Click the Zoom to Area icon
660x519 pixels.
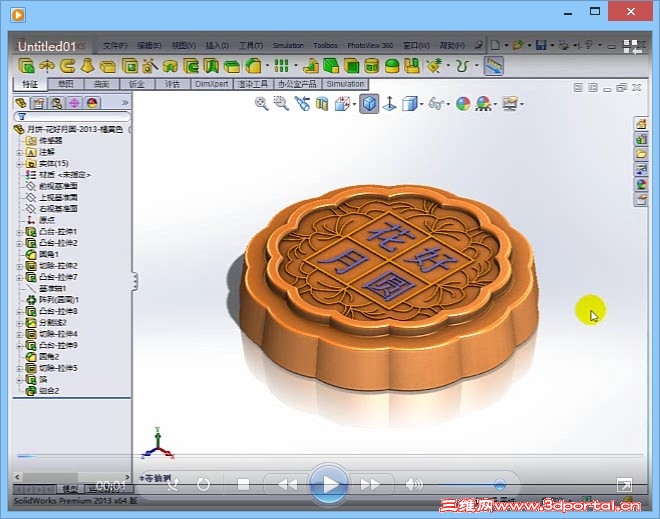281,104
